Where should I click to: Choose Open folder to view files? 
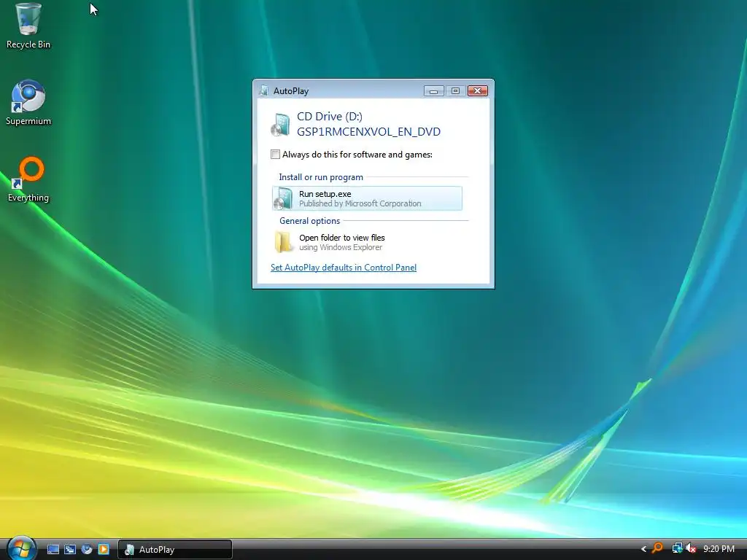(x=367, y=242)
